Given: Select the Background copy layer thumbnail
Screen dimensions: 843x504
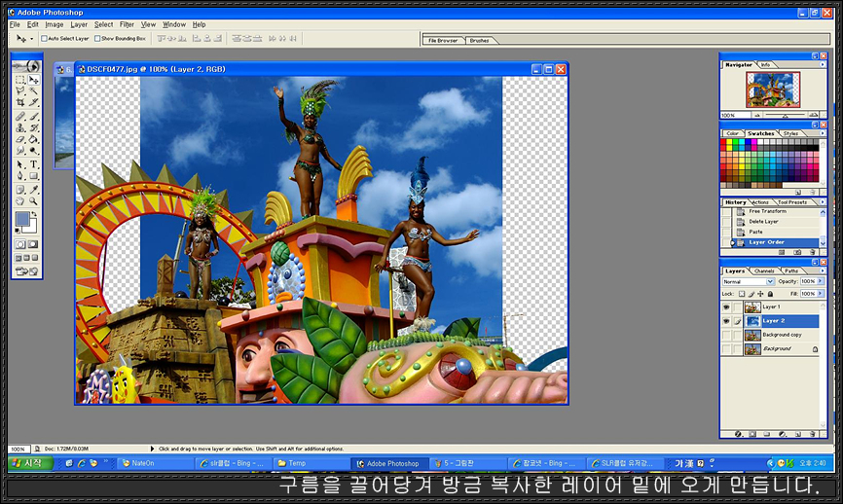Looking at the screenshot, I should (752, 335).
